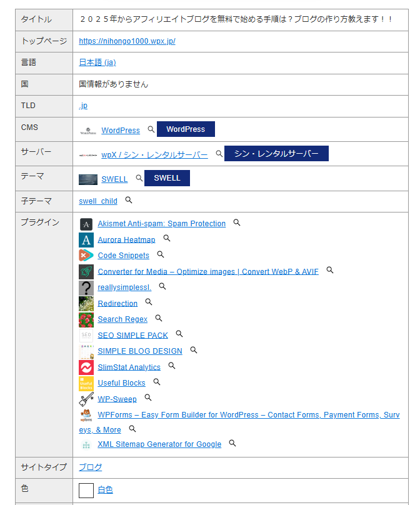The image size is (420, 505).
Task: Click the question-mark icon for reallysimplessl
Action: pyautogui.click(x=86, y=288)
